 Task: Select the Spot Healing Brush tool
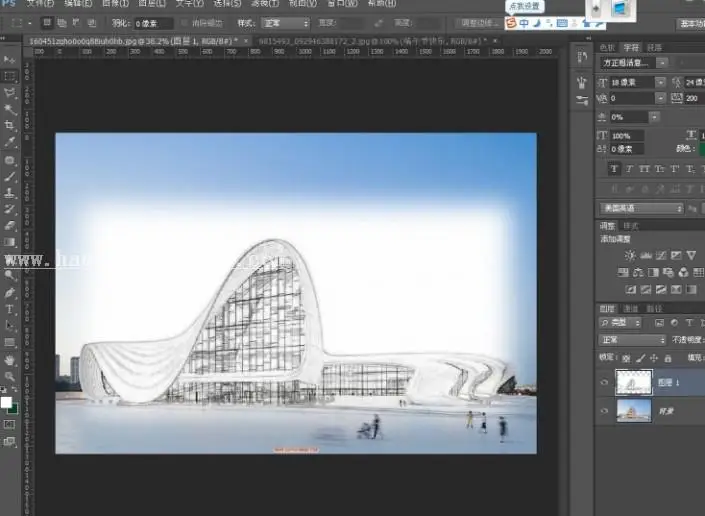tap(9, 160)
